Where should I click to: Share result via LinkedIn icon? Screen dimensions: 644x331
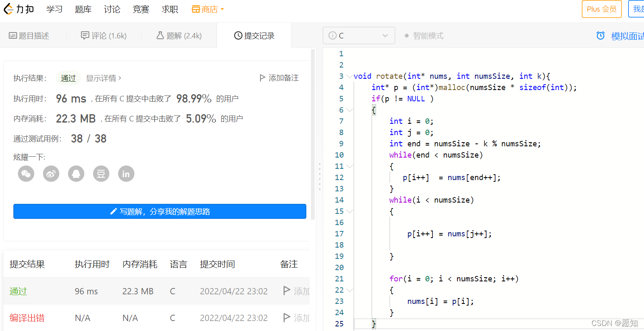126,173
